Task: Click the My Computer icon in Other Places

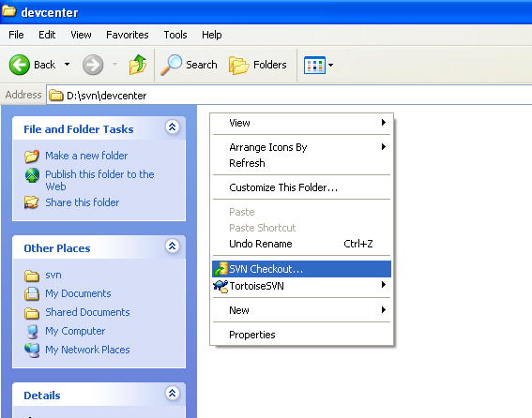Action: click(32, 331)
